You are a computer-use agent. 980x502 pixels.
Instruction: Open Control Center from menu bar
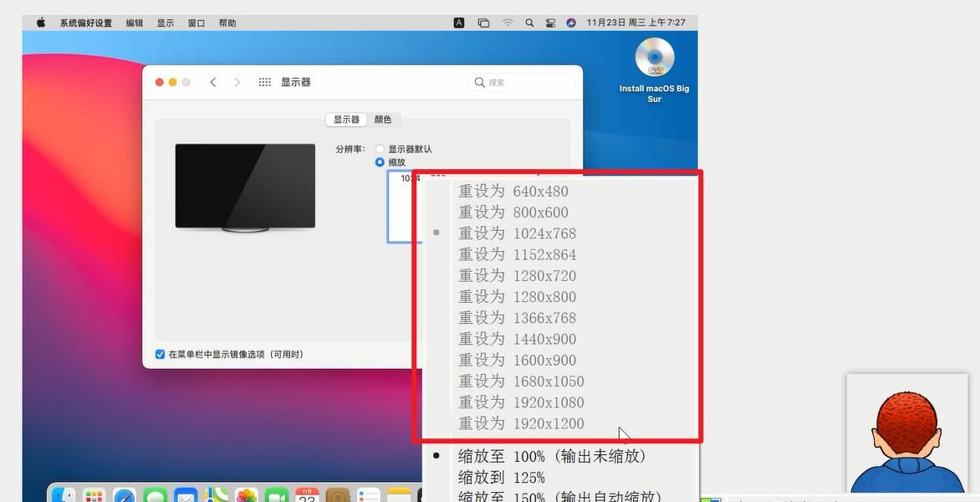(550, 23)
